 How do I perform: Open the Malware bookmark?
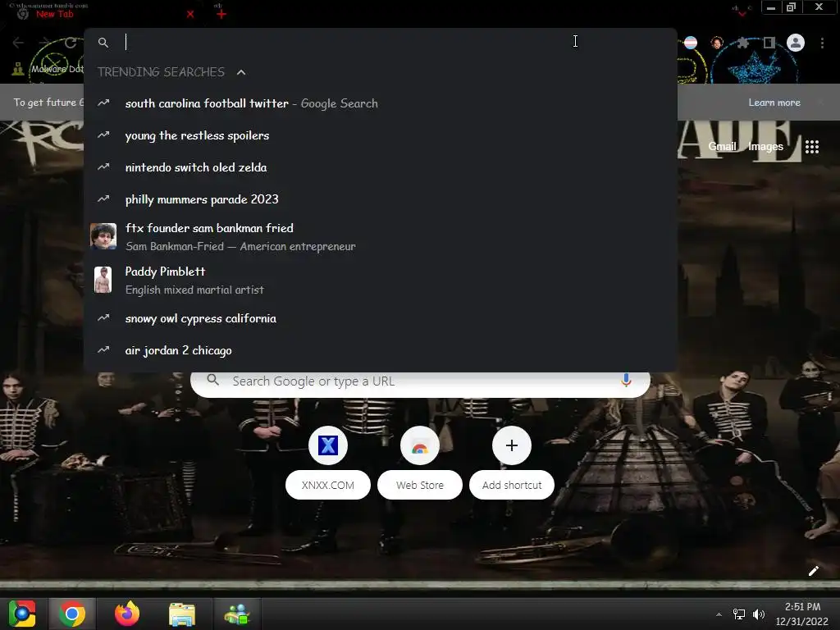pyautogui.click(x=48, y=69)
